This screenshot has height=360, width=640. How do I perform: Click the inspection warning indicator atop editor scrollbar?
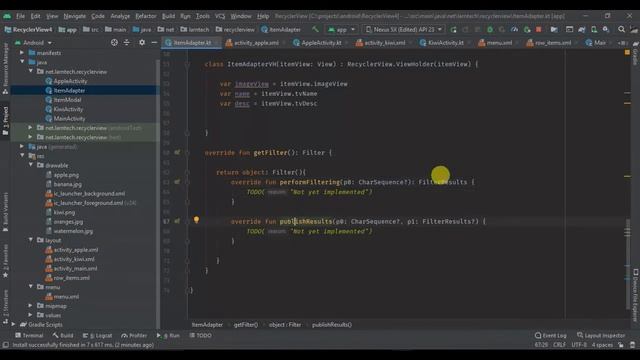pos(627,53)
